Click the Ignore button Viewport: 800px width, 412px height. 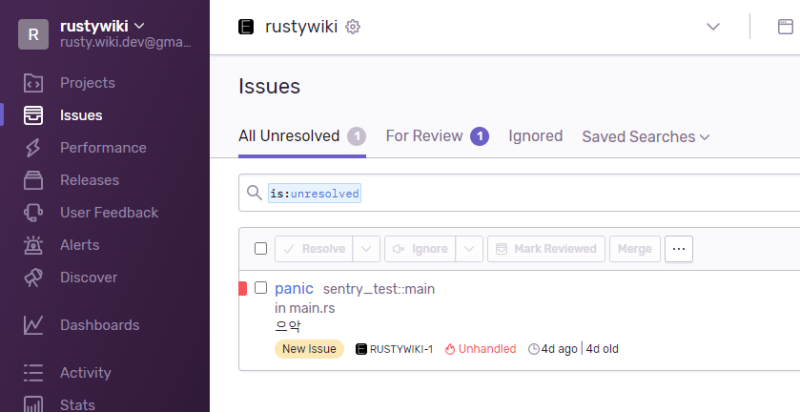[x=420, y=249]
